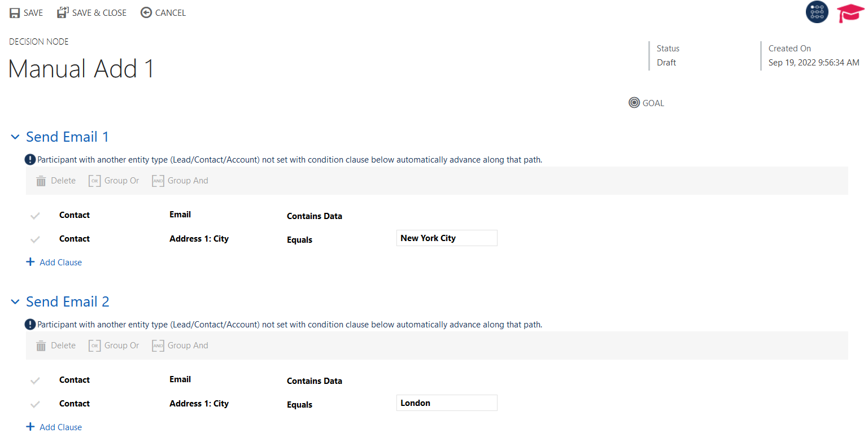Click the Cancel back-arrow icon
868x446 pixels.
(x=146, y=12)
